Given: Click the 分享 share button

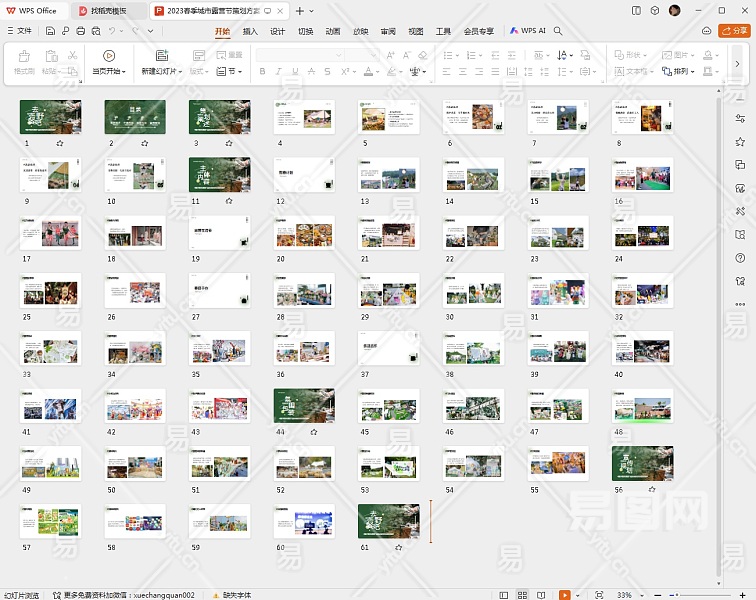Looking at the screenshot, I should coord(733,31).
